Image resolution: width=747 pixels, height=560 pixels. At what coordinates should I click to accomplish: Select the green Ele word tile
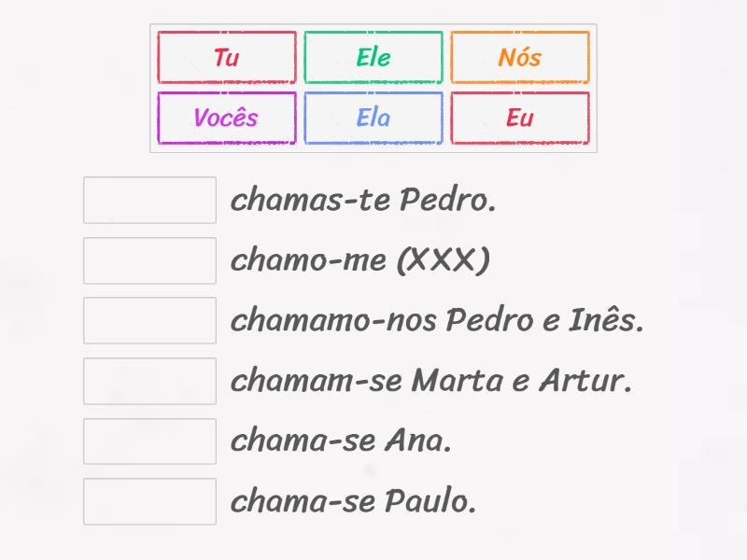tap(373, 57)
